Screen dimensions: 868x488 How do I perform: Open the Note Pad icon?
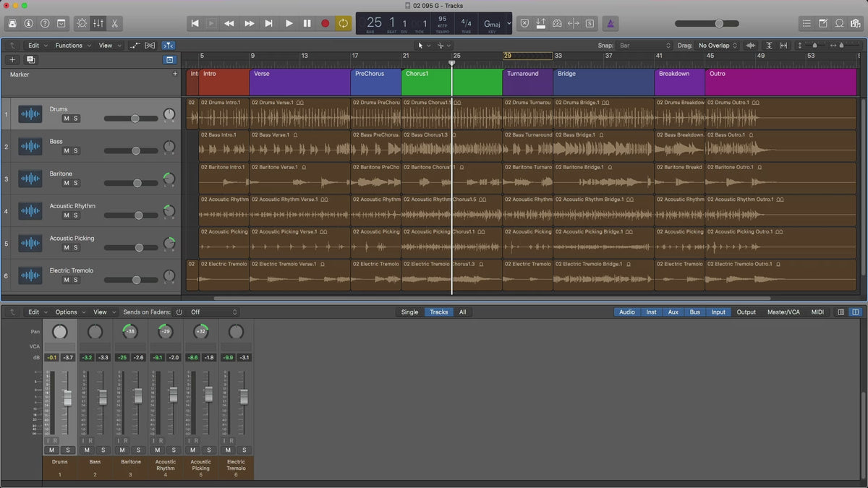(x=823, y=23)
